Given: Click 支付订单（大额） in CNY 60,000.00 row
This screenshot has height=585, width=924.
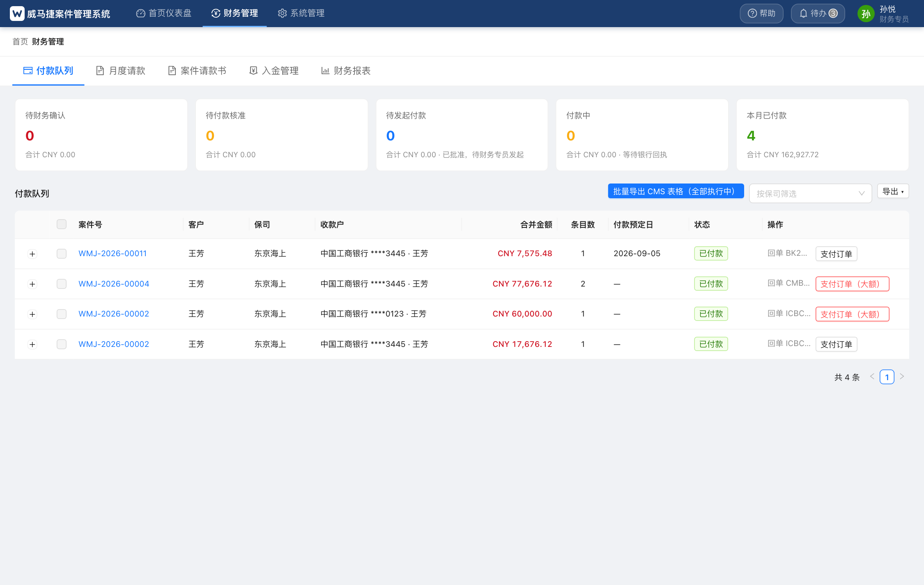Looking at the screenshot, I should tap(852, 314).
